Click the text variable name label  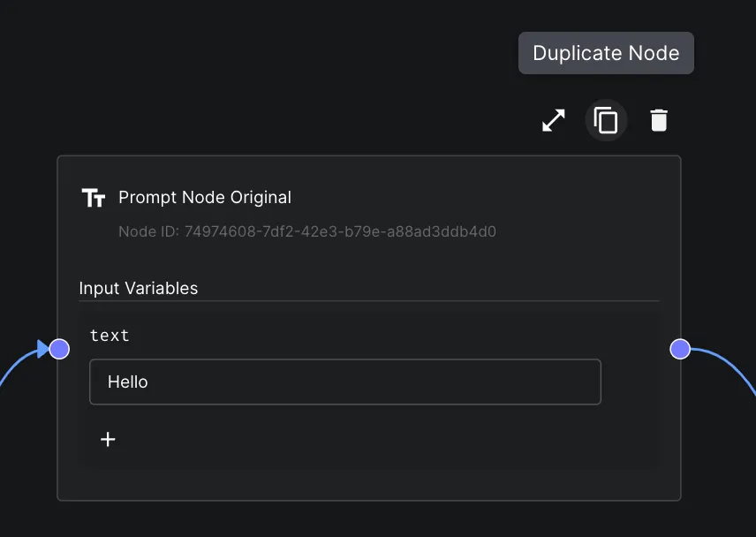point(110,335)
